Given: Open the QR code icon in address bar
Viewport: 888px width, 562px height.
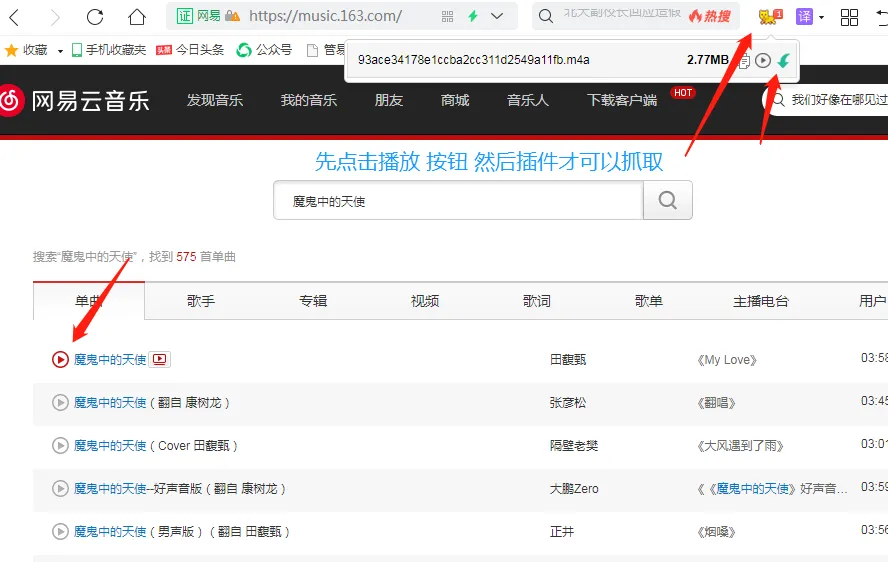Looking at the screenshot, I should pos(447,16).
